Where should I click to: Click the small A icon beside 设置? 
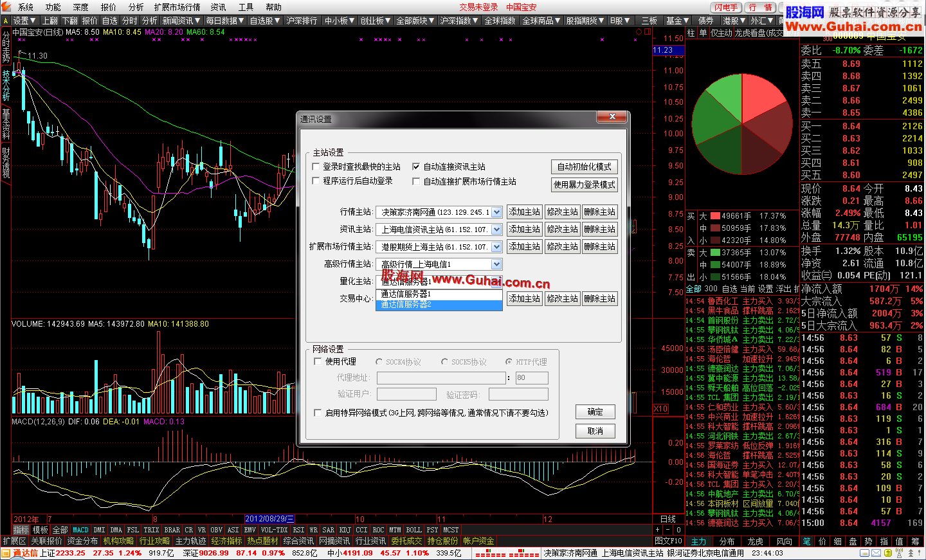(5, 21)
